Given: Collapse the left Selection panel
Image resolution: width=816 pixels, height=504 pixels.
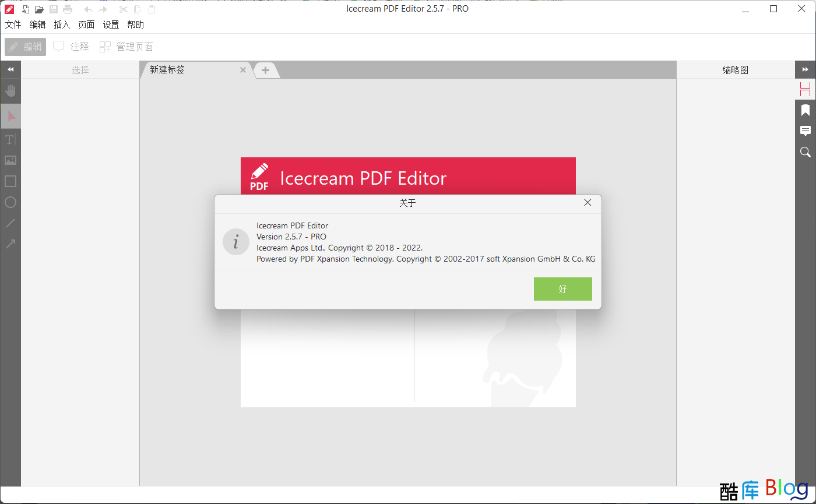Looking at the screenshot, I should tap(10, 69).
